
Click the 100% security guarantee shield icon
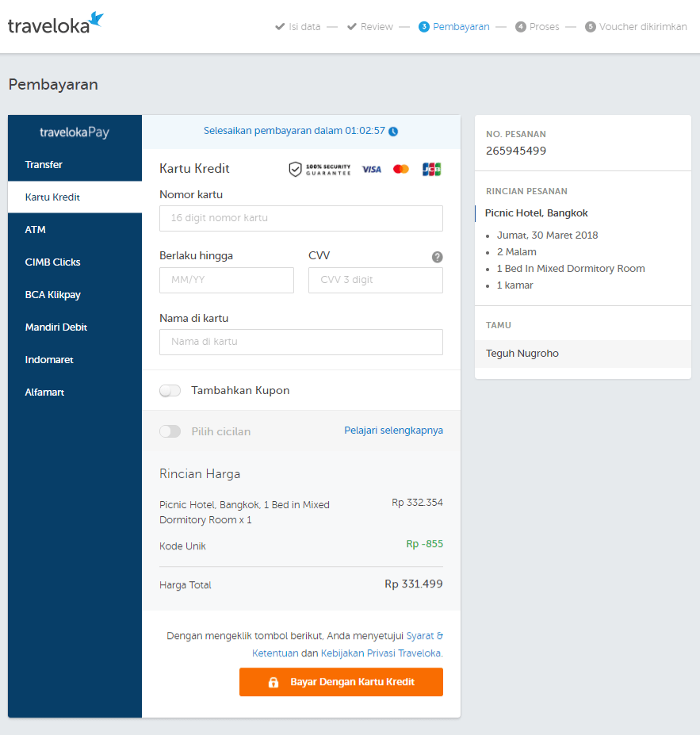(295, 169)
